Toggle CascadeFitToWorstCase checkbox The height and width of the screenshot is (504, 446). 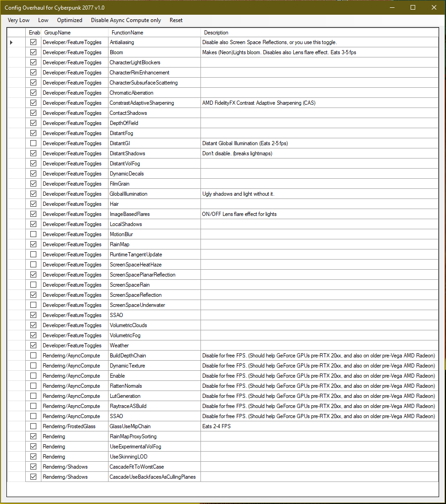tap(33, 466)
